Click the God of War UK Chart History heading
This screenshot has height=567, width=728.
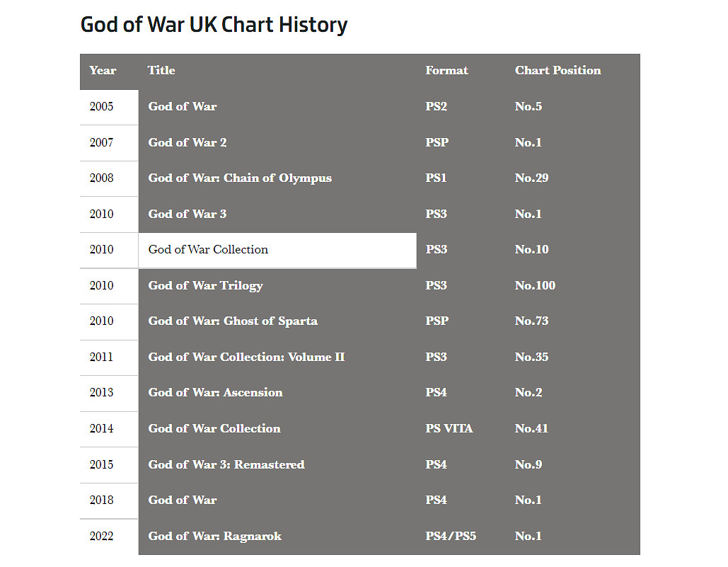coord(214,25)
